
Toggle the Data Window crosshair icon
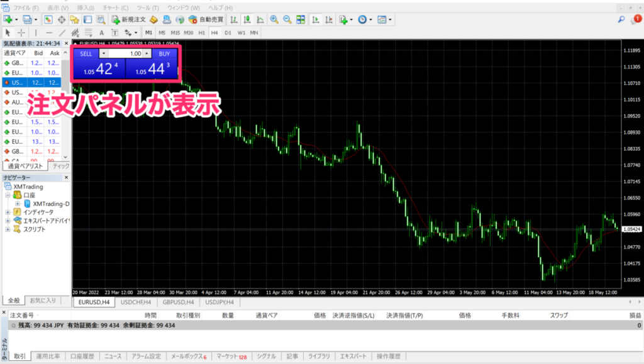pos(61,19)
